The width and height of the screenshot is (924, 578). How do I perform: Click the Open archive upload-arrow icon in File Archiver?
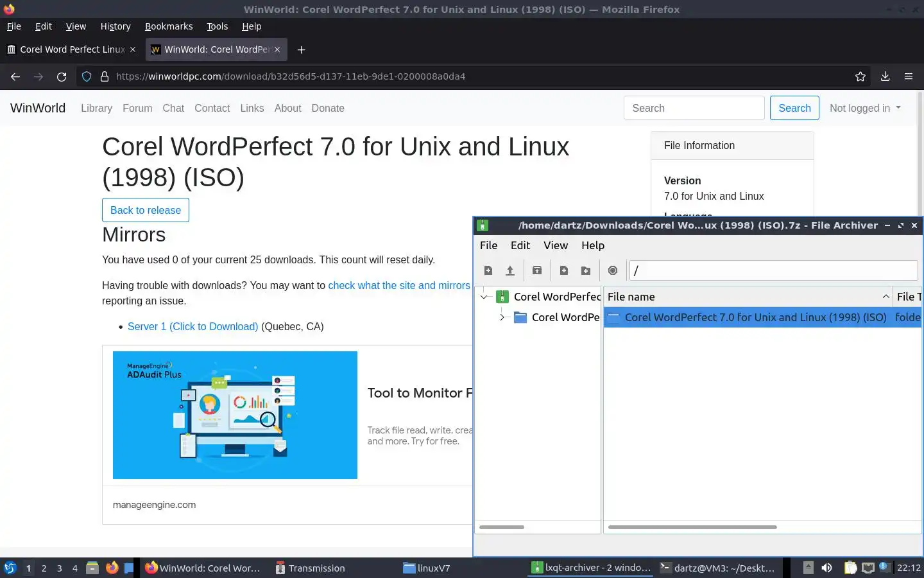coord(510,270)
